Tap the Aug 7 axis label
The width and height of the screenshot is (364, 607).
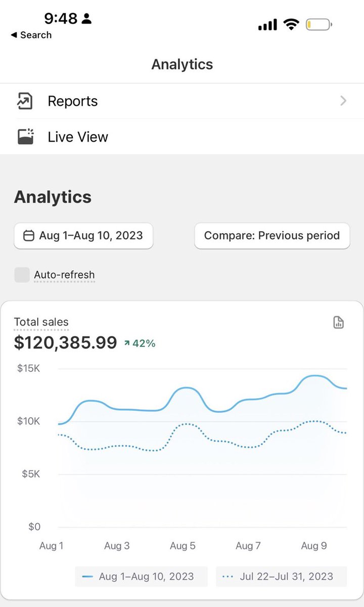coord(248,546)
